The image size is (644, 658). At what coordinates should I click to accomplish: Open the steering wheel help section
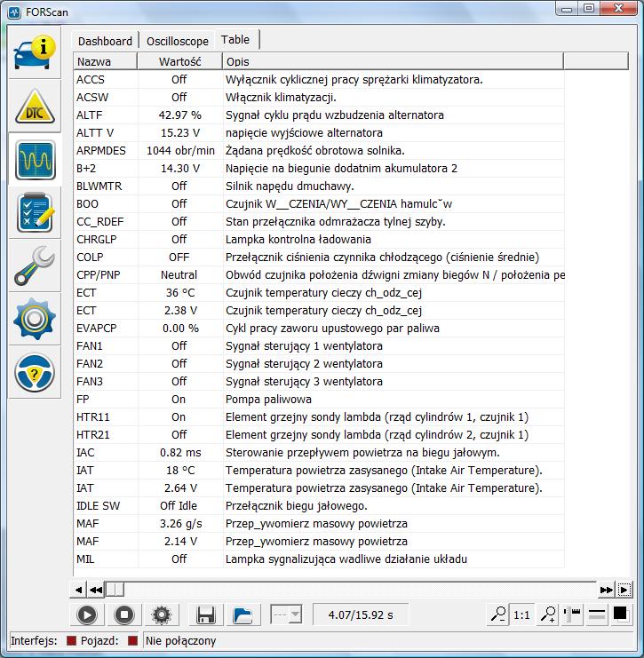(35, 374)
